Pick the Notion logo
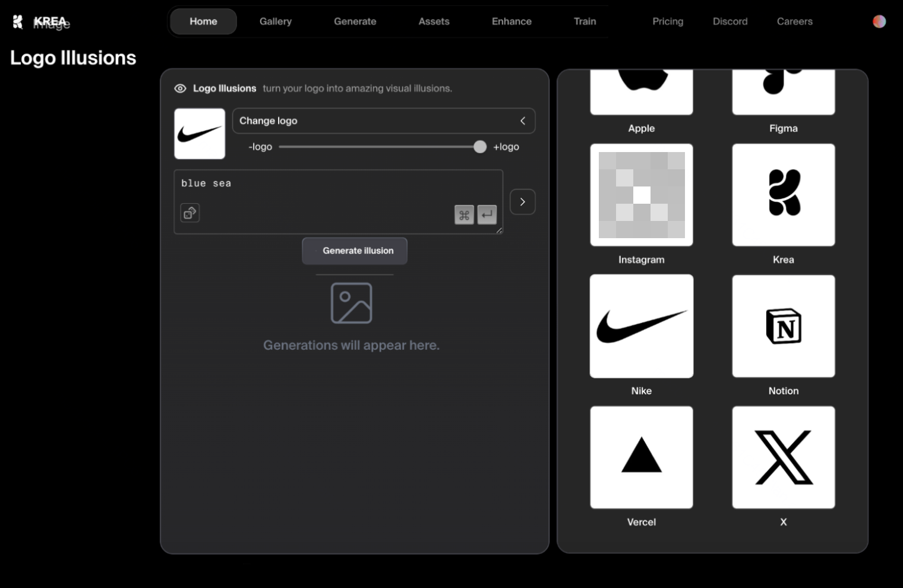The image size is (903, 588). coord(784,326)
